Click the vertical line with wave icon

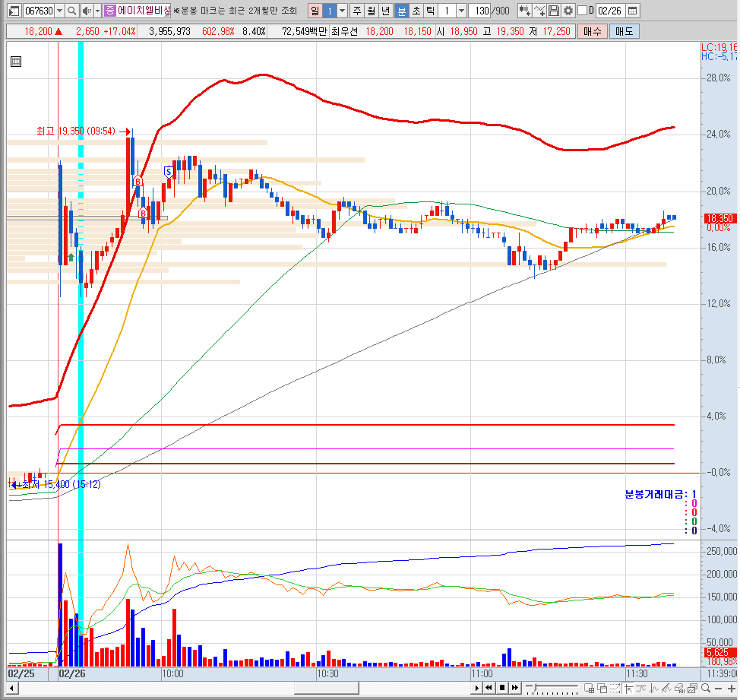(653, 688)
